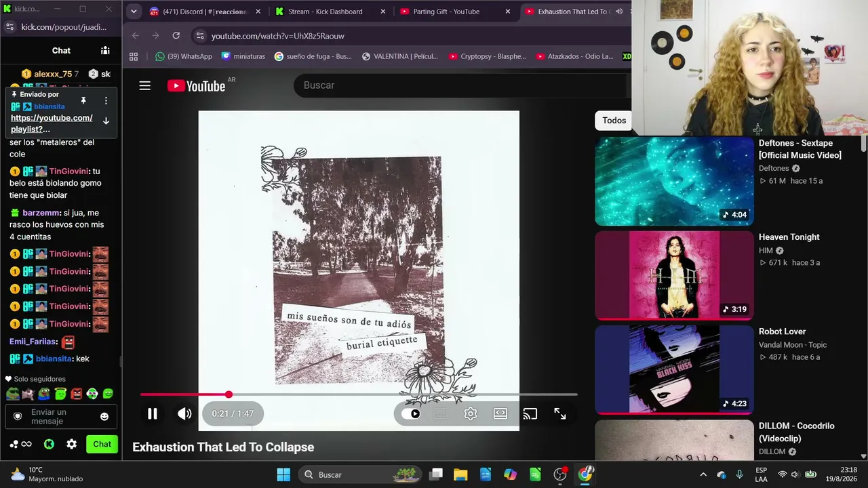The height and width of the screenshot is (488, 868).
Task: Open the Deftones Sextape video thumbnail
Action: point(674,181)
